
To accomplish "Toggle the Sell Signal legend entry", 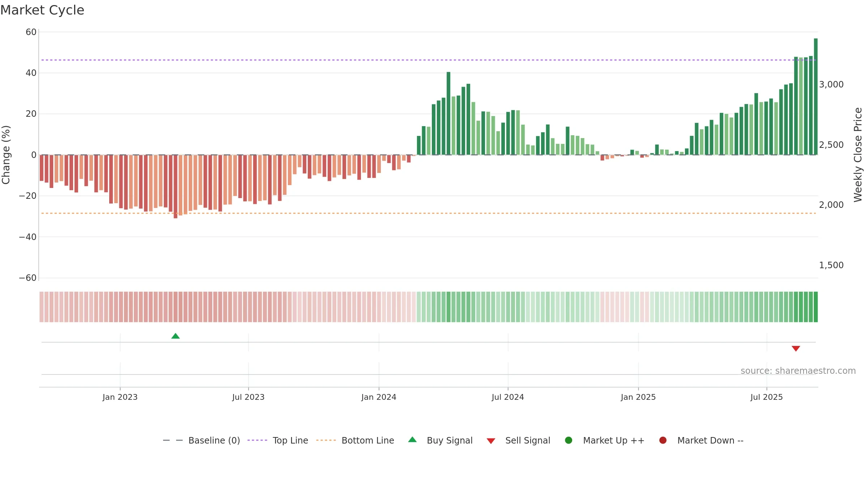I will [x=518, y=440].
